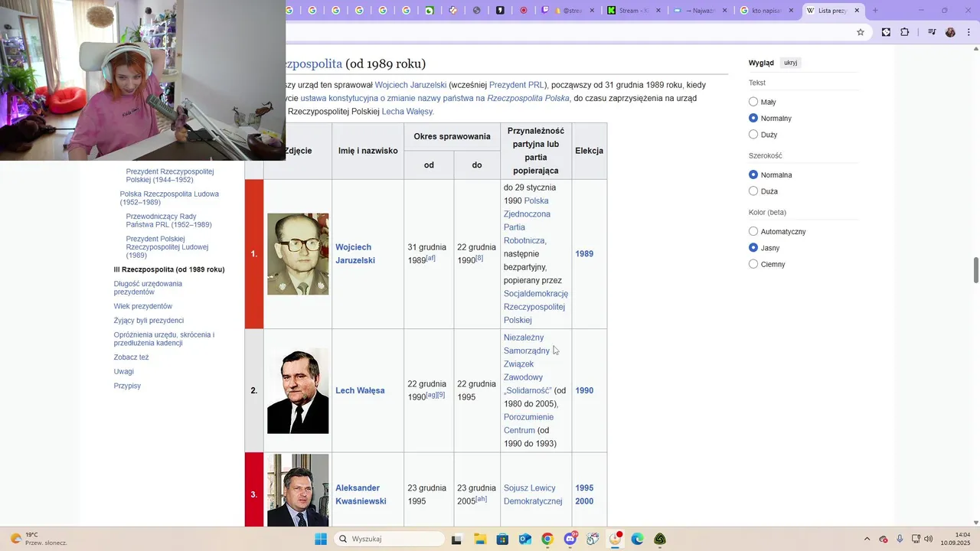Click the Windows search box Wyszukaj

pyautogui.click(x=389, y=539)
